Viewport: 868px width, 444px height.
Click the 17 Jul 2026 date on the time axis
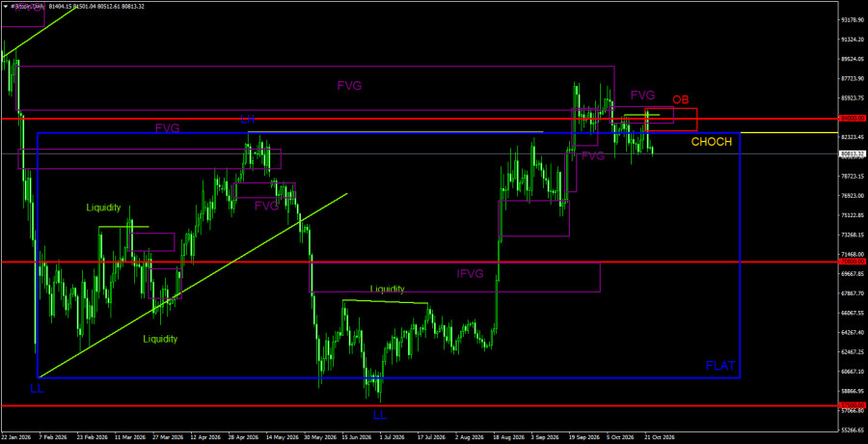click(432, 436)
